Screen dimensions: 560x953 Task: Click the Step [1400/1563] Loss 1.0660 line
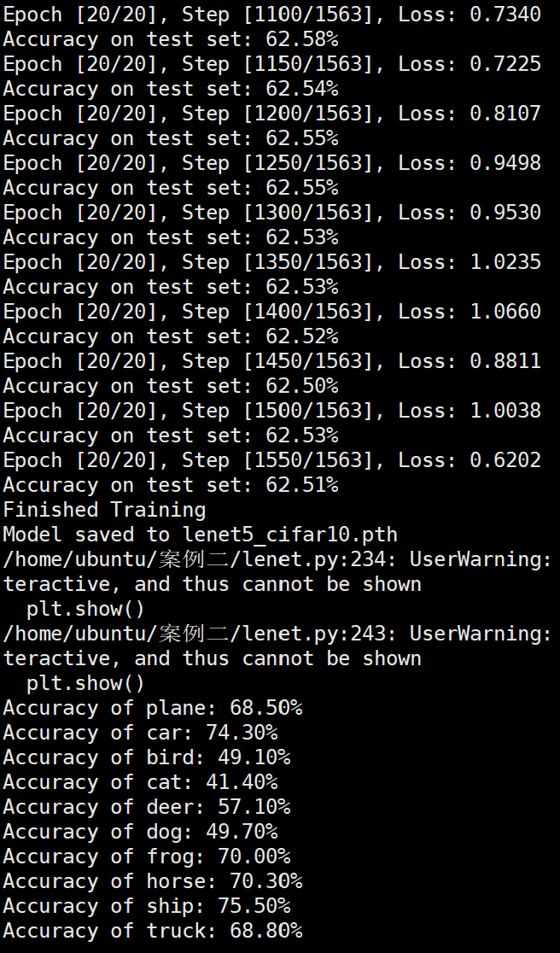click(x=271, y=312)
